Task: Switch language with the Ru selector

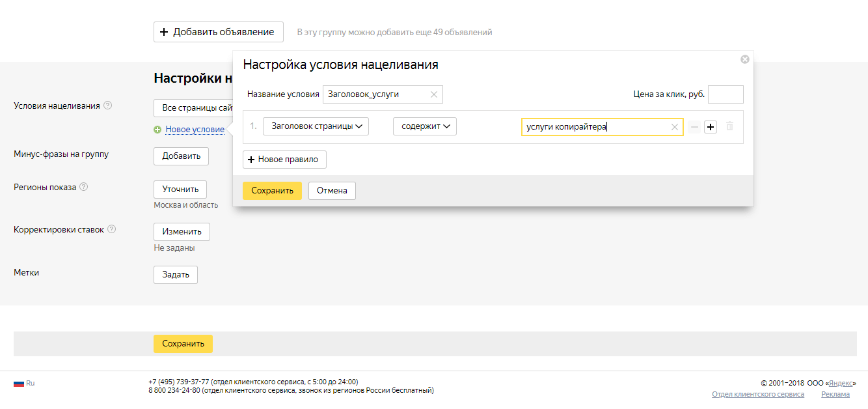Action: pos(27,383)
